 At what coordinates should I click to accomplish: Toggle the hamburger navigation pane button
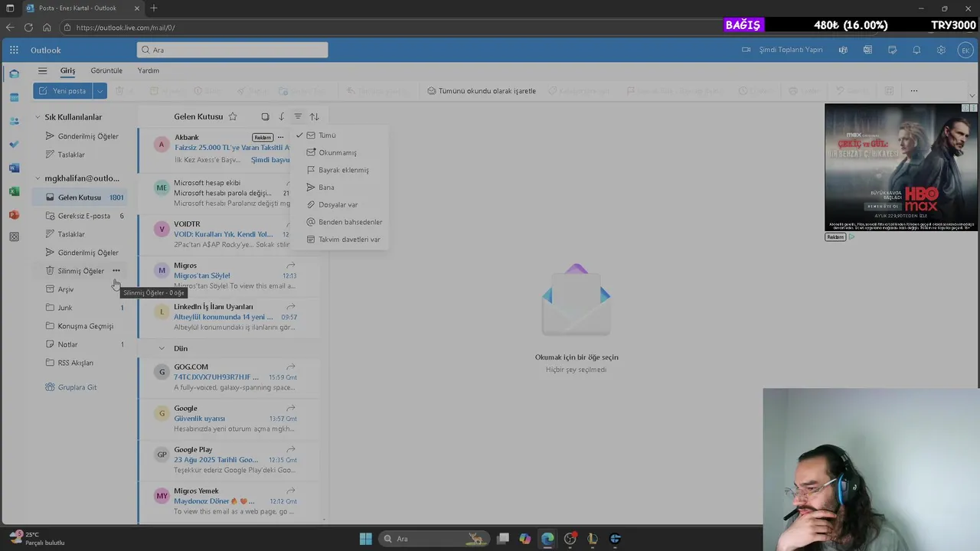coord(42,70)
